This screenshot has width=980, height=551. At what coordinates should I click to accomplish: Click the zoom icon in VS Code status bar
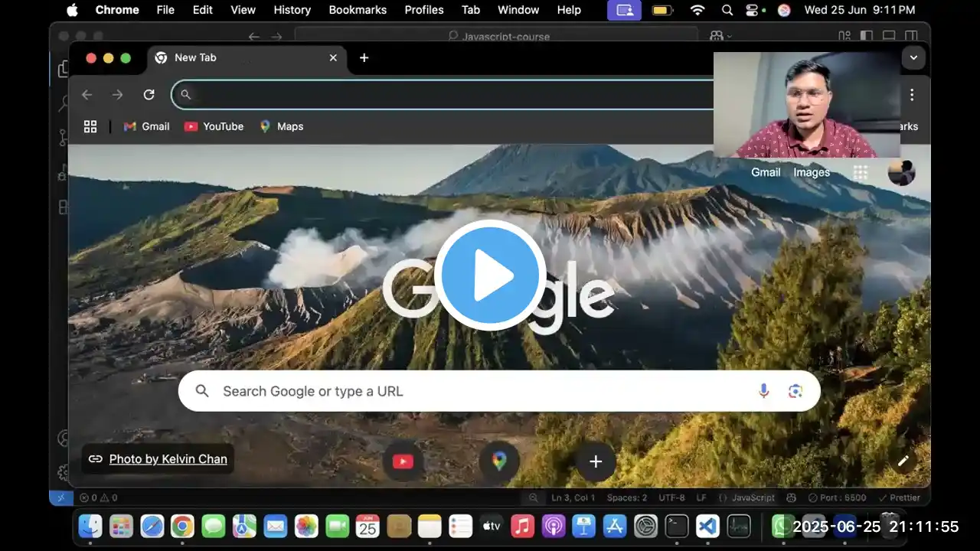coord(534,497)
